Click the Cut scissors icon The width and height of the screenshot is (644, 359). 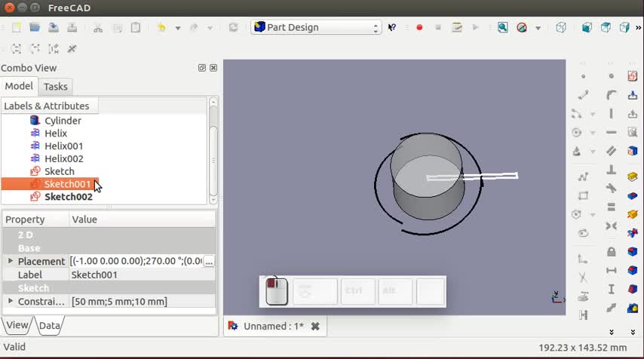point(98,27)
